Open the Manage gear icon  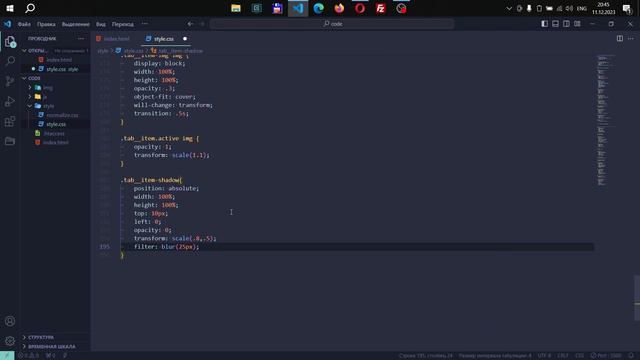[x=10, y=341]
